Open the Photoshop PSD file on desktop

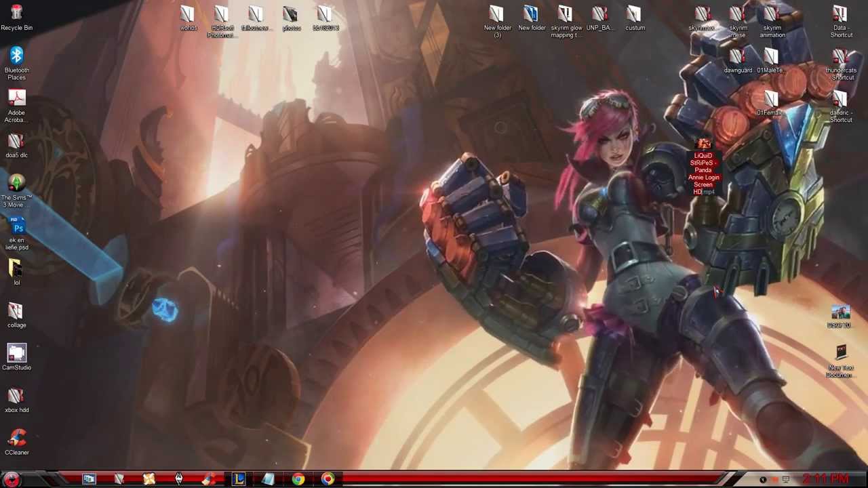(x=17, y=226)
